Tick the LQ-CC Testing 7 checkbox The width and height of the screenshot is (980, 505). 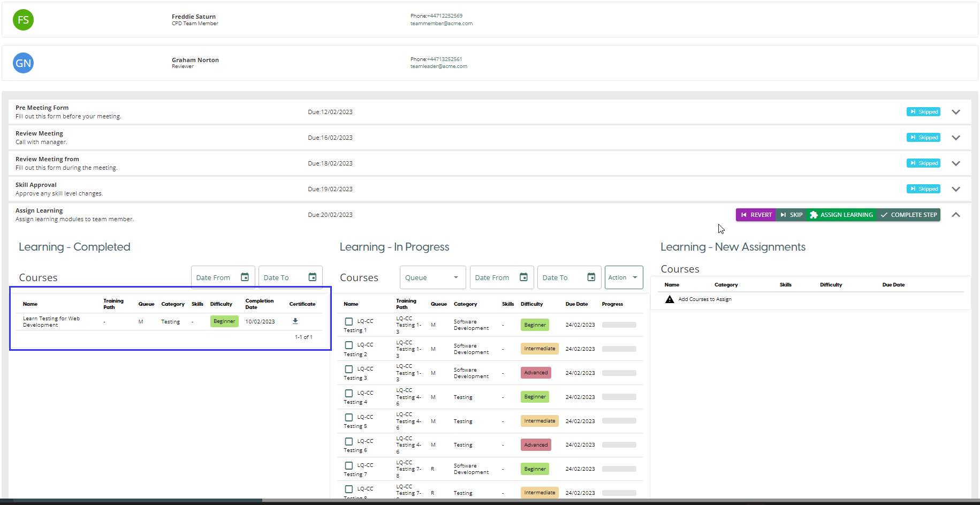349,465
